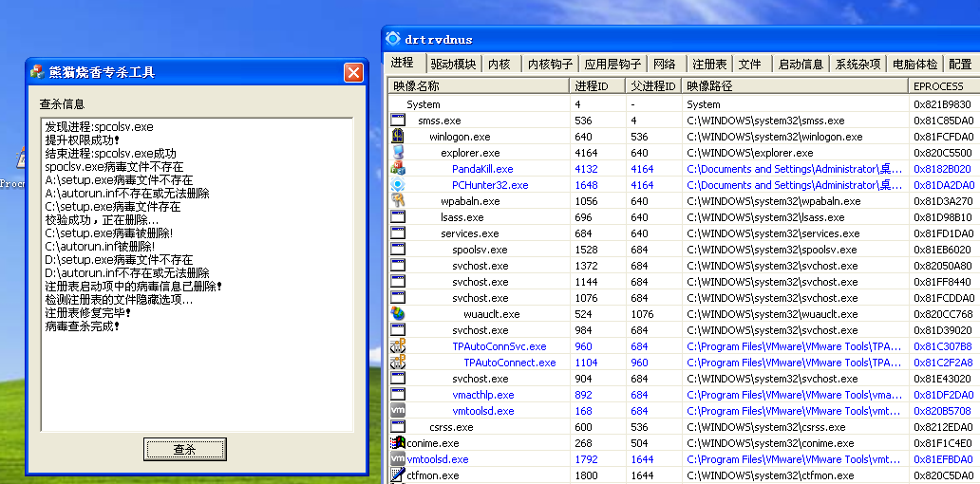Click the PandaKill.exe process icon
Image resolution: width=980 pixels, height=484 pixels.
(398, 169)
